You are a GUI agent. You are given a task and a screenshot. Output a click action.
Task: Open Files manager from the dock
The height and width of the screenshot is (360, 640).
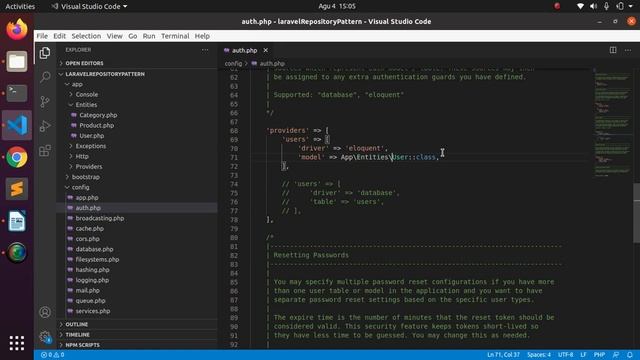17,61
